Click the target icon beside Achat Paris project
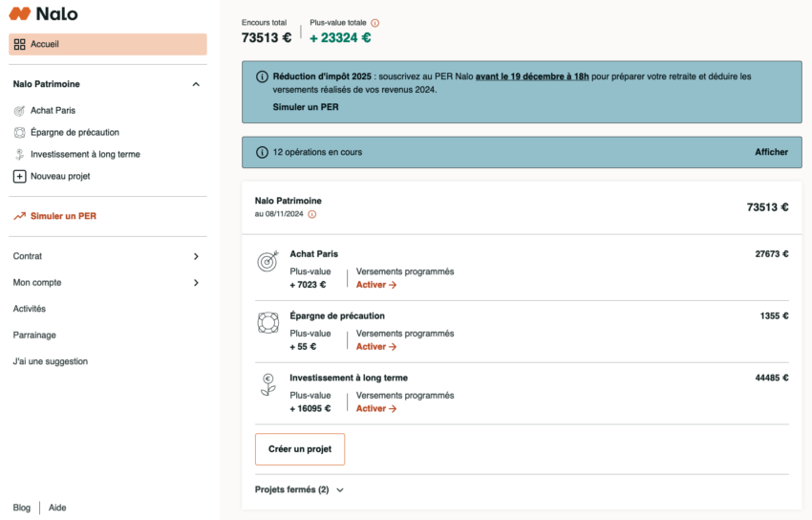812x520 pixels. pos(267,261)
